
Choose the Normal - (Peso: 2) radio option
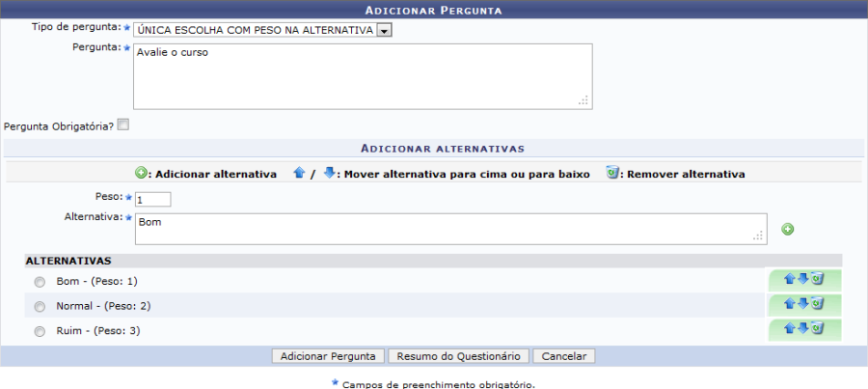pyautogui.click(x=40, y=307)
